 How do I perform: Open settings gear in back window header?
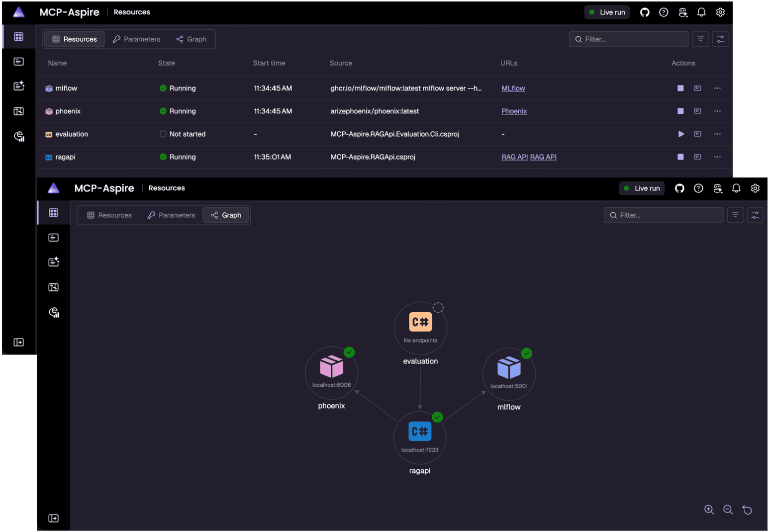(x=720, y=12)
